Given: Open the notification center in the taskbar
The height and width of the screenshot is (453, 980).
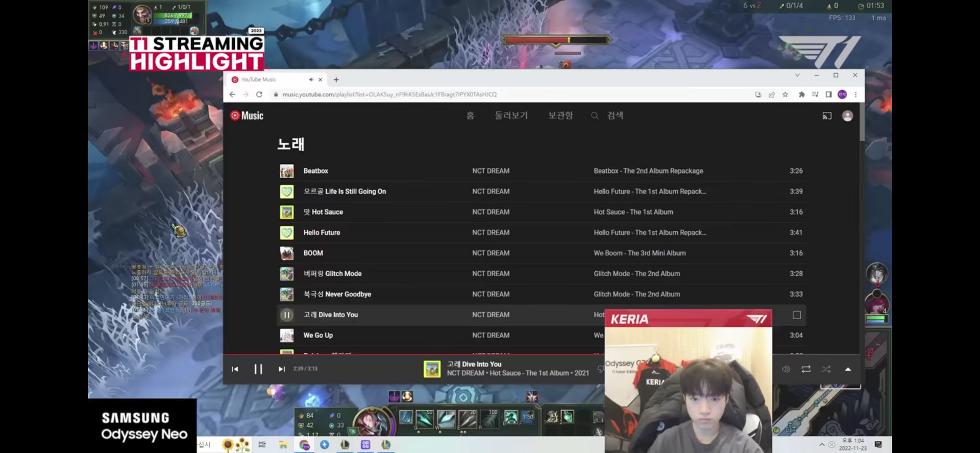Looking at the screenshot, I should coord(878,445).
